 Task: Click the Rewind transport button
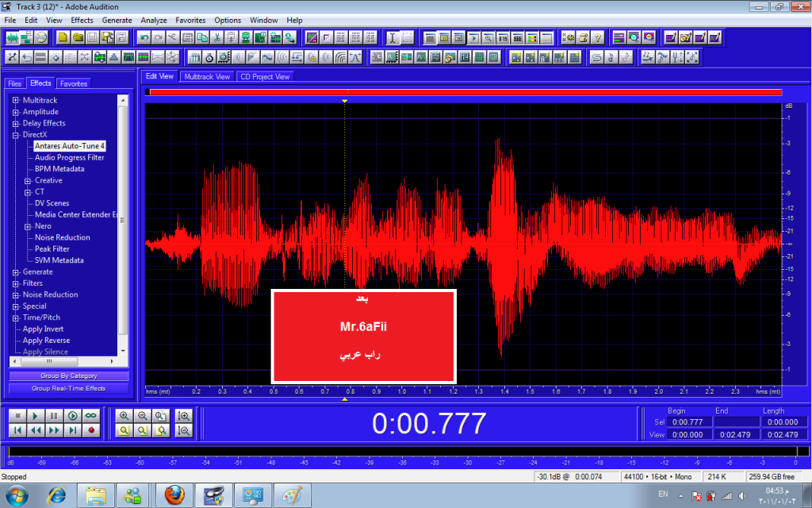[x=35, y=430]
